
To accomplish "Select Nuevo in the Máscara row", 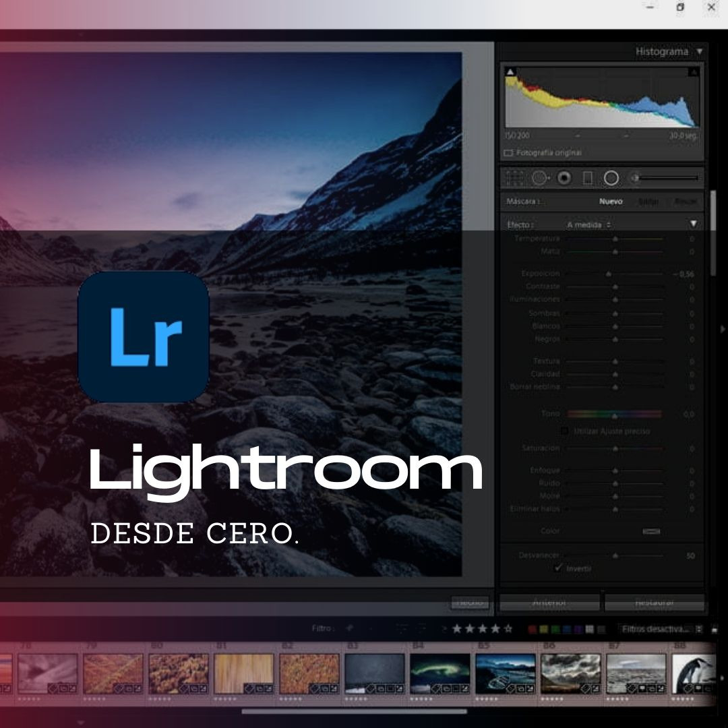I will pos(611,202).
